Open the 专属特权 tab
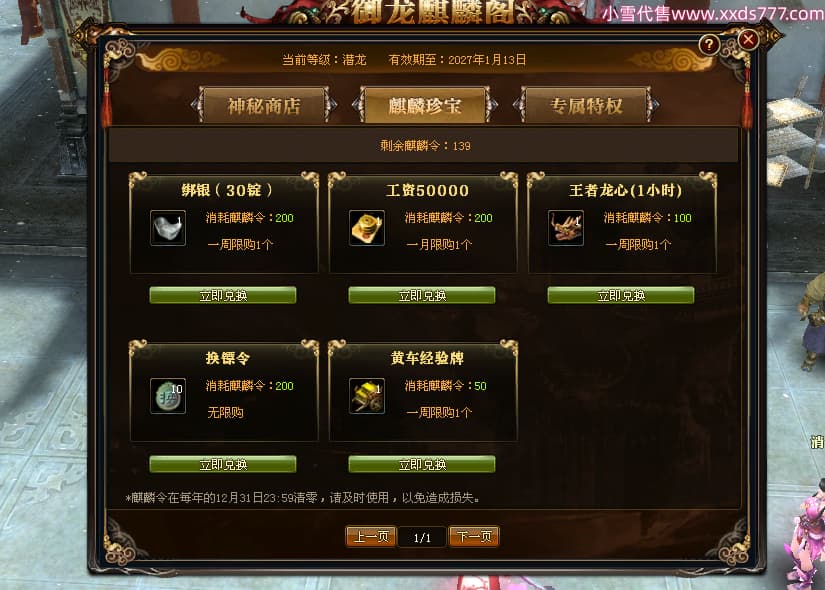Screen dimensions: 825x590 point(586,105)
